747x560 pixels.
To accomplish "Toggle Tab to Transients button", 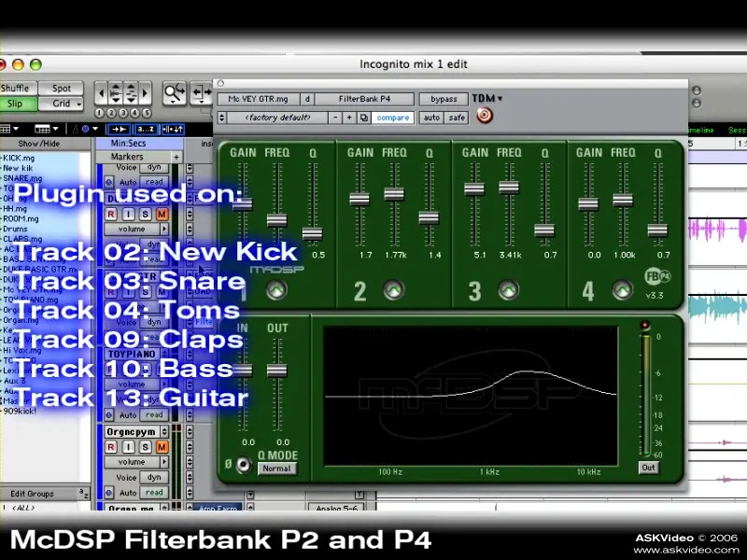I will 119,129.
